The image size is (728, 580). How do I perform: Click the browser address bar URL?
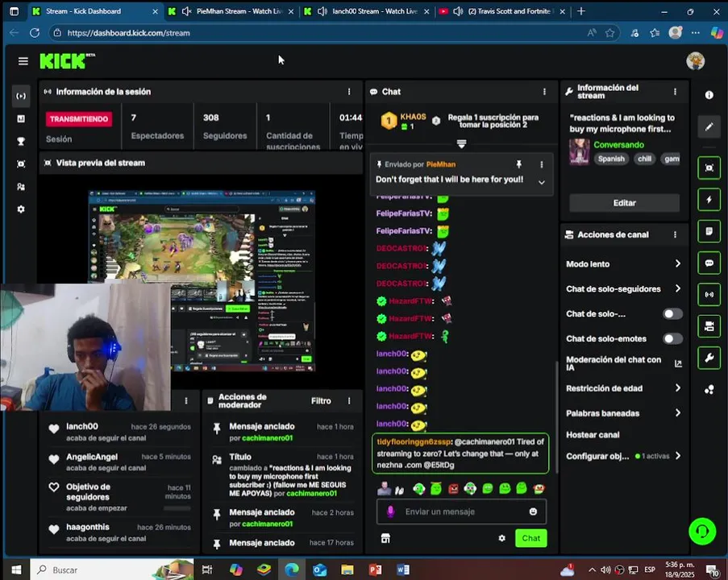pos(129,33)
